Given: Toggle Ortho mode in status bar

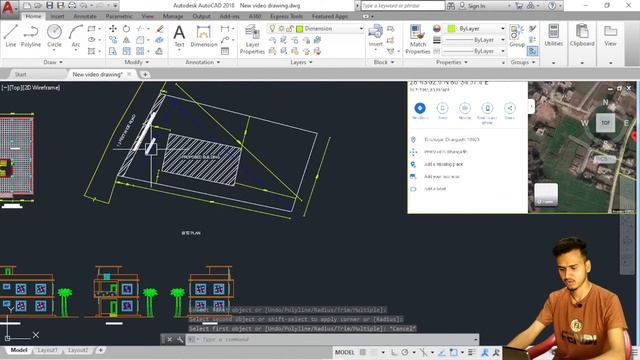Looking at the screenshot, I should tap(393, 352).
